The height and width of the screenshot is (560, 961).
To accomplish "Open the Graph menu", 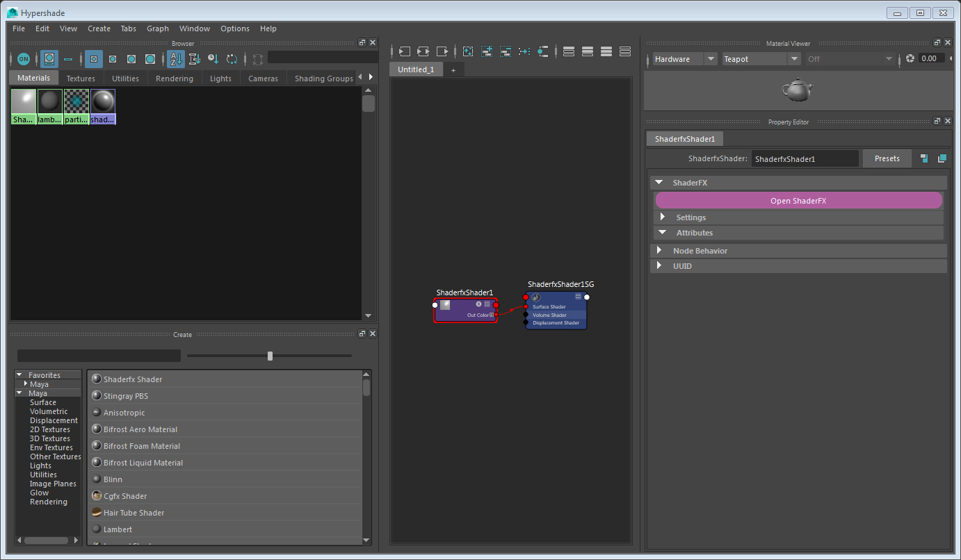I will [x=158, y=28].
